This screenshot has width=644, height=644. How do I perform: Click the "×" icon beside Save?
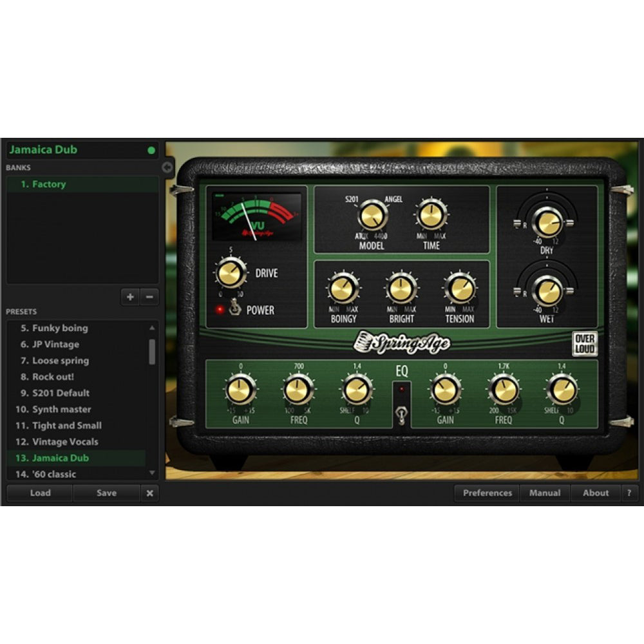tap(150, 493)
